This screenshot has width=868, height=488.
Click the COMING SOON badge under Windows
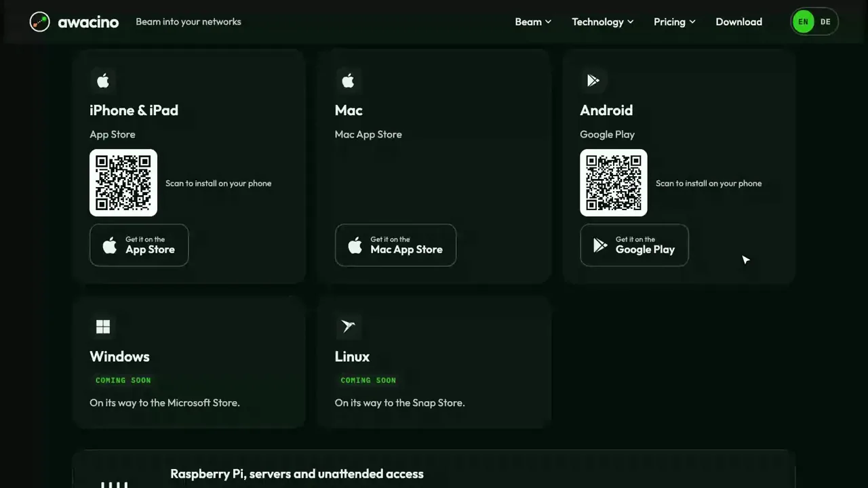click(123, 380)
